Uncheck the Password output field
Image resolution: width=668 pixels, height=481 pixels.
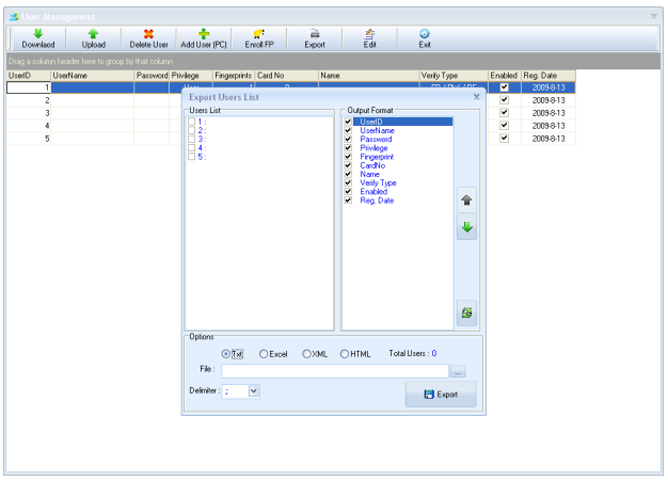point(348,139)
